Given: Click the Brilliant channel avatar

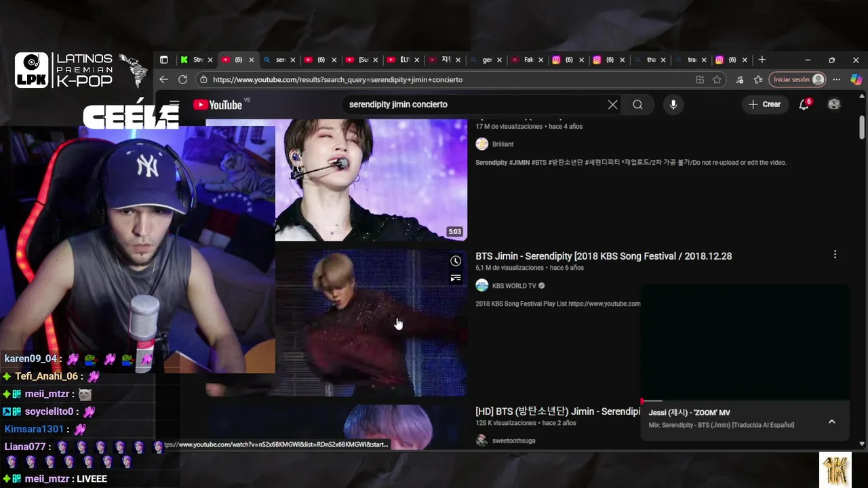Looking at the screenshot, I should tap(481, 144).
